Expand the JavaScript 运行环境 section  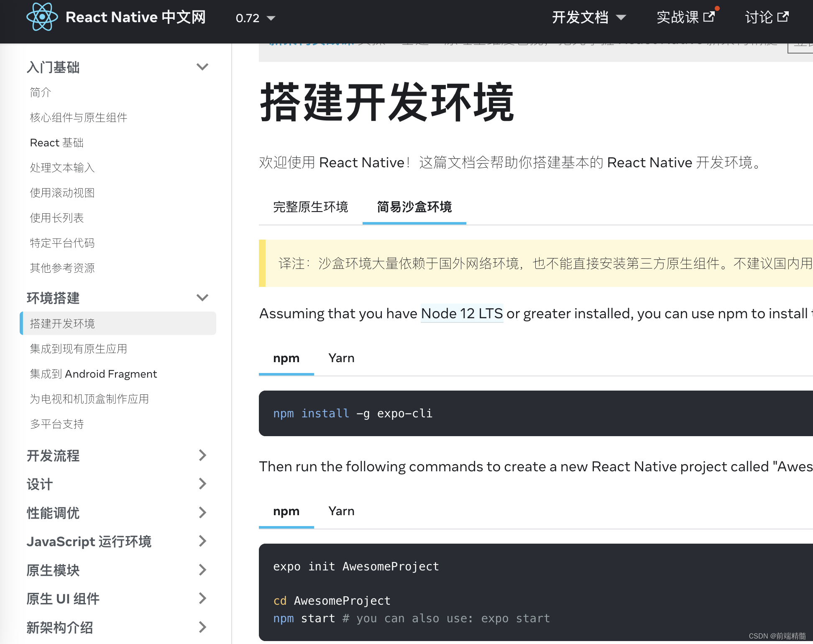coord(202,541)
